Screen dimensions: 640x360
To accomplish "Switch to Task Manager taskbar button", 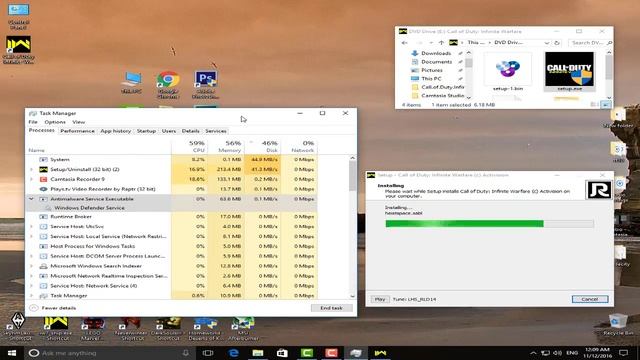I will pos(356,353).
